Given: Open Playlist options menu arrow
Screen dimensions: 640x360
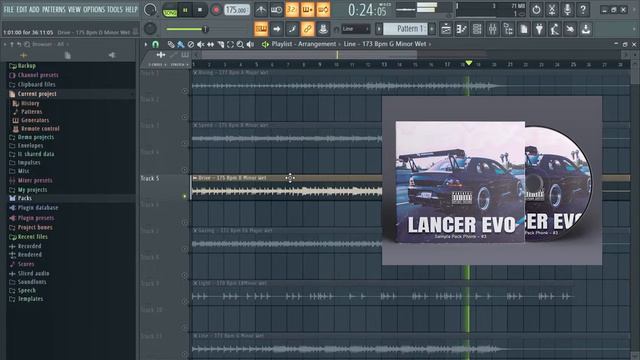Looking at the screenshot, I should click(x=146, y=44).
